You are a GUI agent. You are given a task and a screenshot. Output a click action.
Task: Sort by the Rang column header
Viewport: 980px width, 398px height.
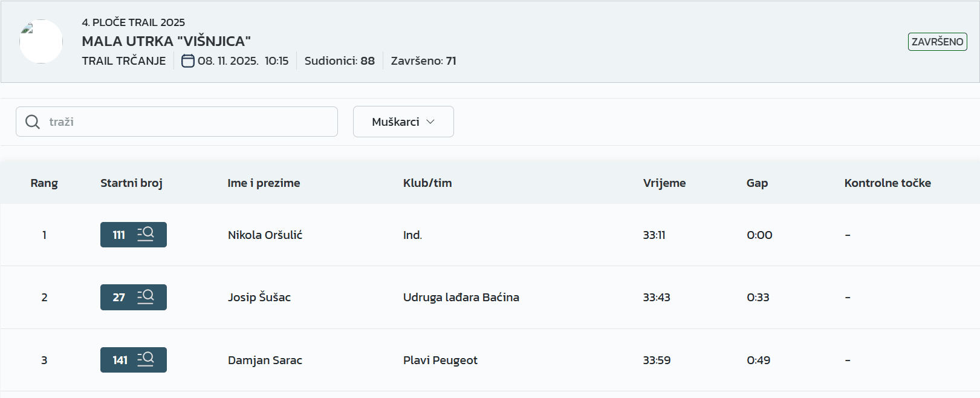click(44, 183)
